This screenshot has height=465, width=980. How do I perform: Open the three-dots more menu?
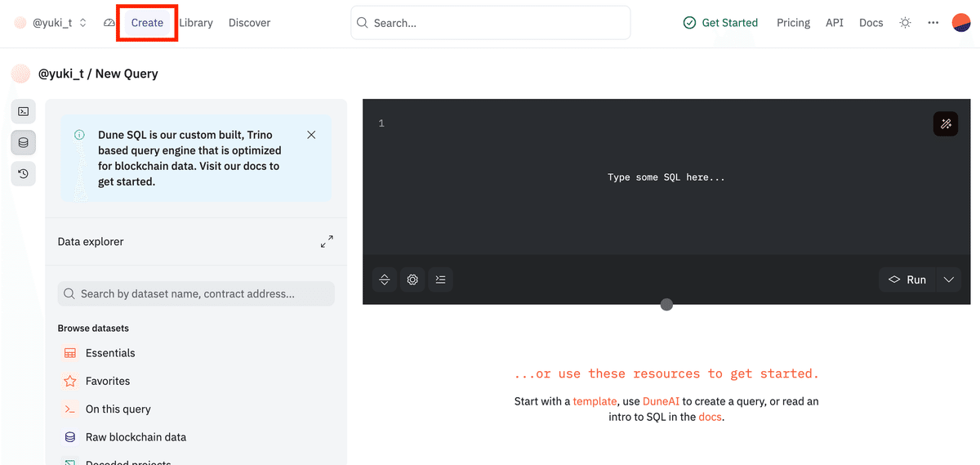click(933, 23)
